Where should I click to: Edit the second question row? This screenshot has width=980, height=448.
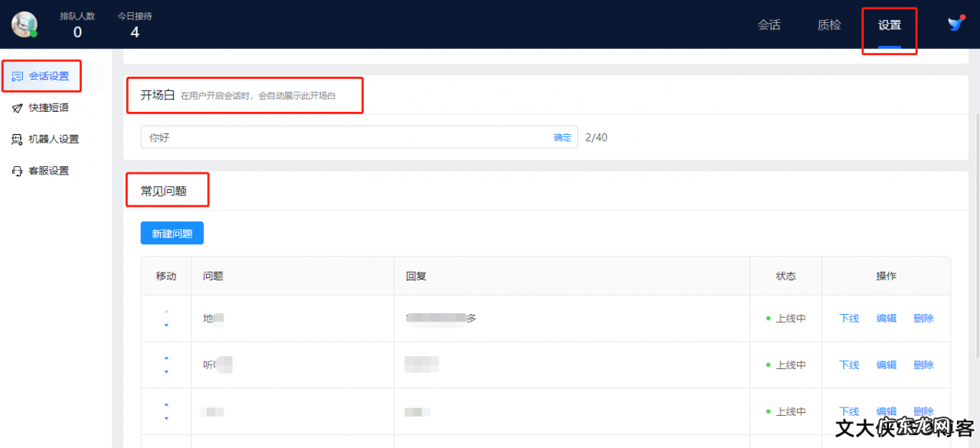click(x=886, y=365)
